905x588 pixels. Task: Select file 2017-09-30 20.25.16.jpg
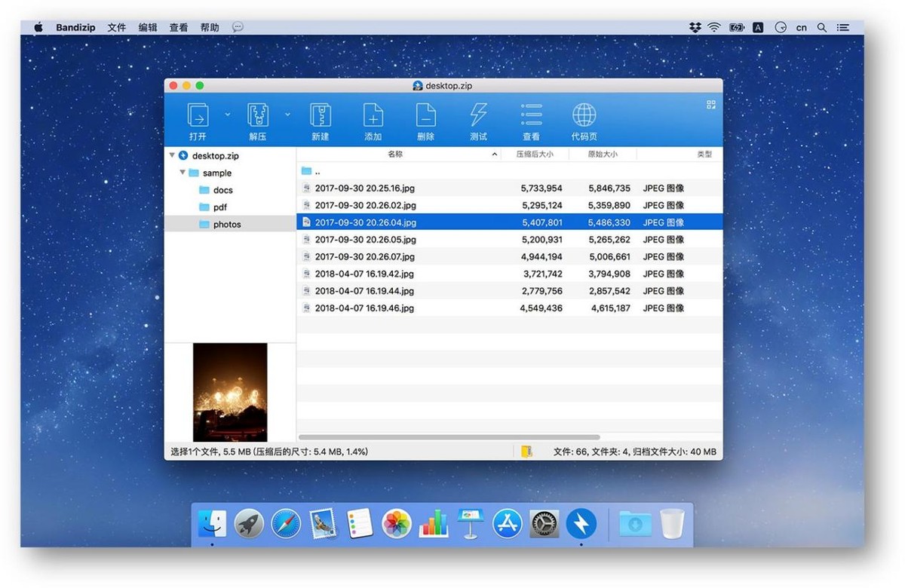[x=510, y=188]
